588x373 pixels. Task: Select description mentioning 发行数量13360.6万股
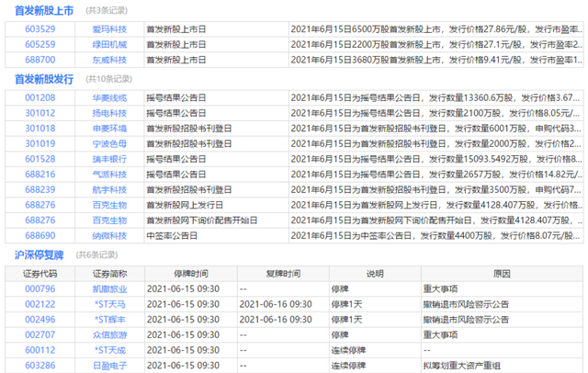click(436, 97)
